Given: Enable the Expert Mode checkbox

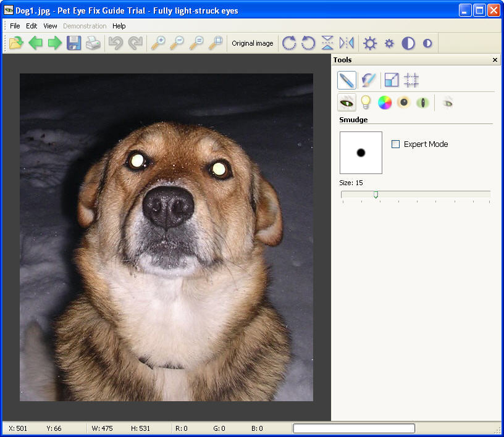Looking at the screenshot, I should tap(396, 144).
